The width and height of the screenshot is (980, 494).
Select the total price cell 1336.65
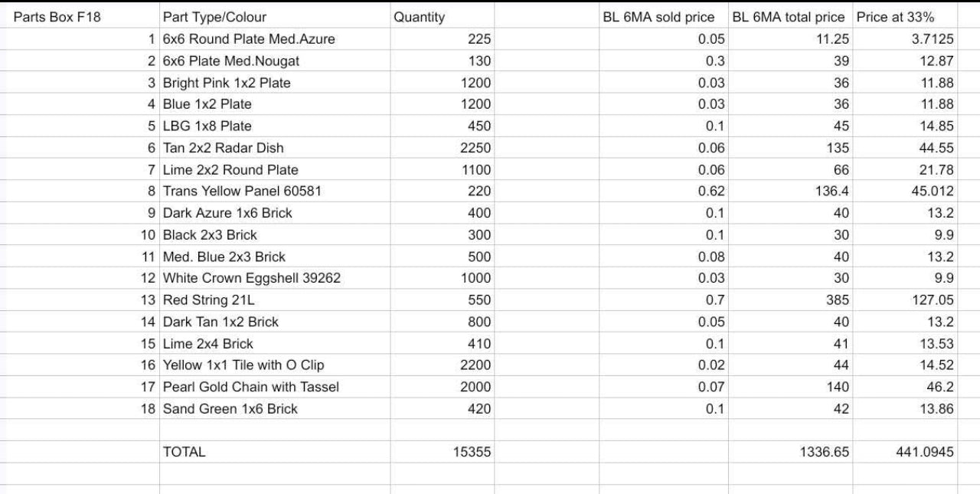pos(790,452)
